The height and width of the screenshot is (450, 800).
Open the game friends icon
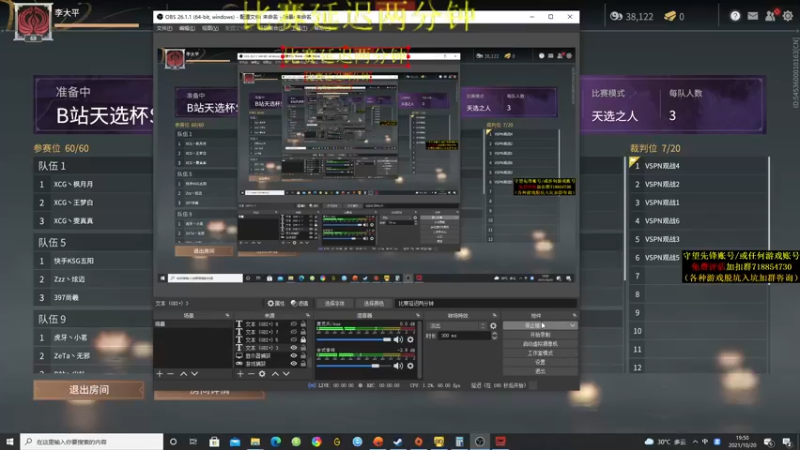pyautogui.click(x=770, y=16)
